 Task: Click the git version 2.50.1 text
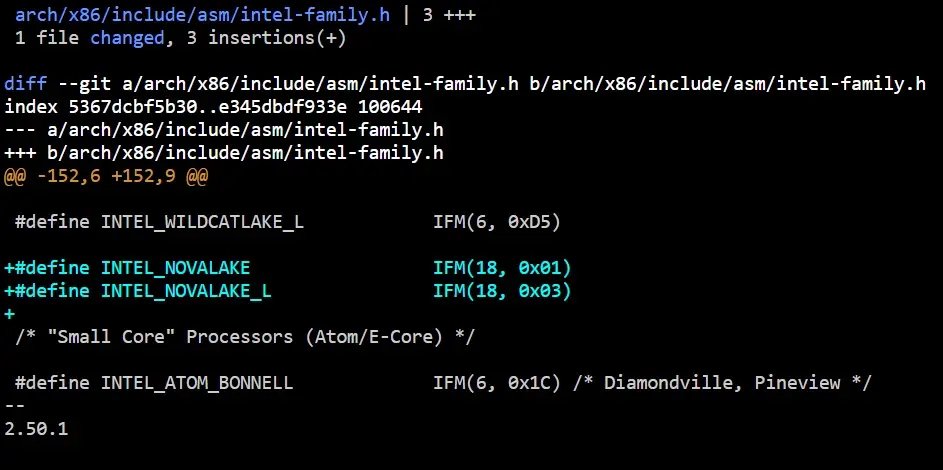(x=36, y=428)
